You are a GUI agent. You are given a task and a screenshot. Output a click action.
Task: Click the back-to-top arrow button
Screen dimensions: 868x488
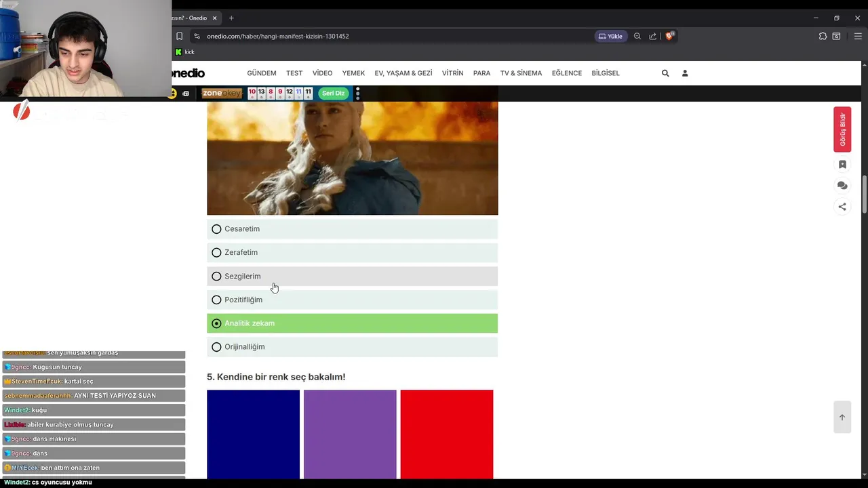click(842, 417)
